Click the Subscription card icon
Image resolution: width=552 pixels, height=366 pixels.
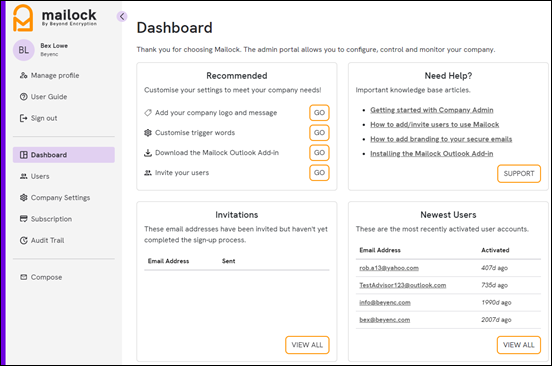click(24, 219)
